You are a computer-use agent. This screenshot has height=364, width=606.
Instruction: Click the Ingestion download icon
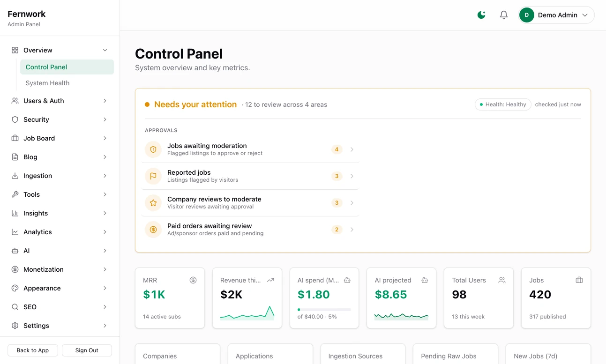15,176
